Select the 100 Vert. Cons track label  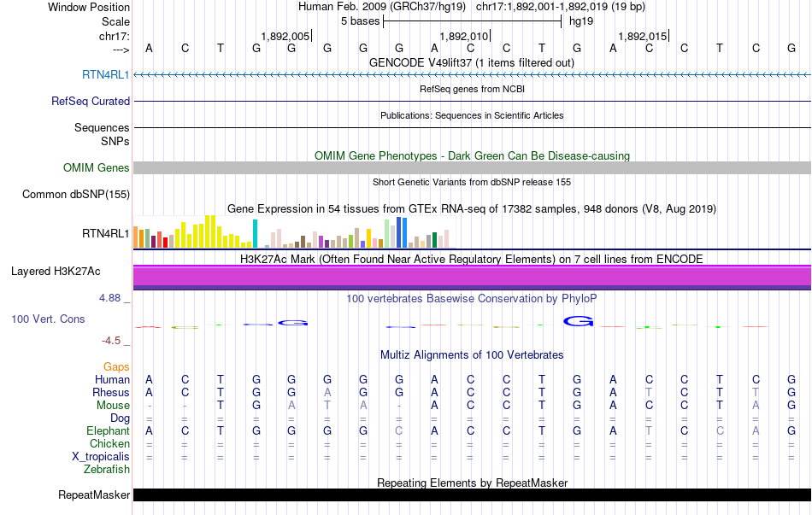[48, 319]
